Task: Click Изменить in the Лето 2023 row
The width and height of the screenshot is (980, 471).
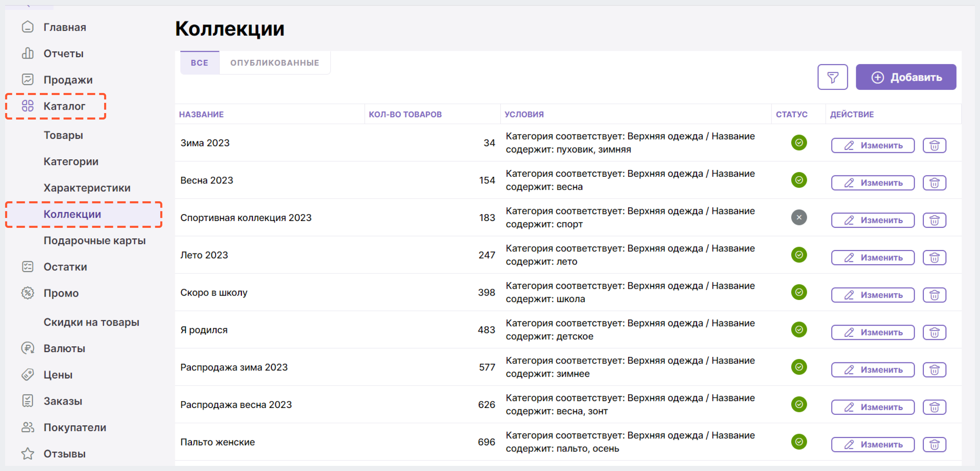Action: point(873,258)
